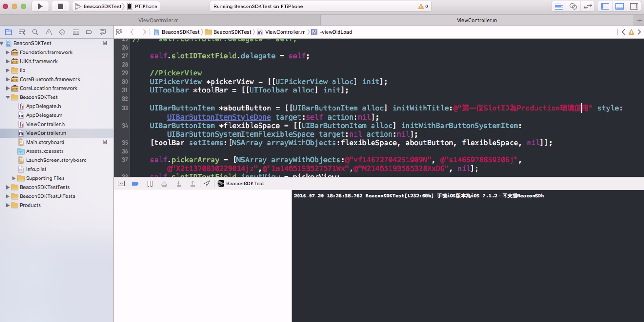Viewport: 644px width, 322px height.
Task: Open the -viewDidLoad method jump menu
Action: 332,32
